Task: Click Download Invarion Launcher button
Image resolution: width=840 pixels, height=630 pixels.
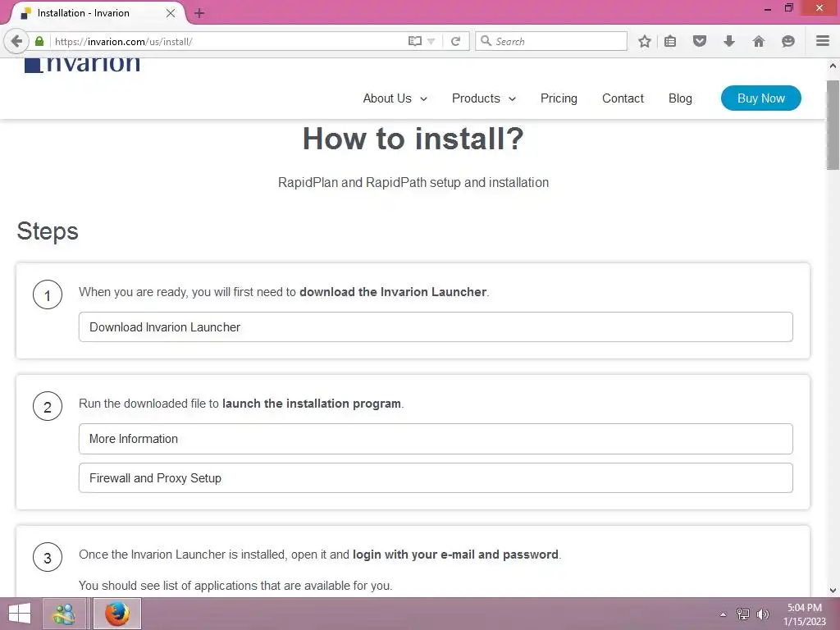Action: [436, 326]
